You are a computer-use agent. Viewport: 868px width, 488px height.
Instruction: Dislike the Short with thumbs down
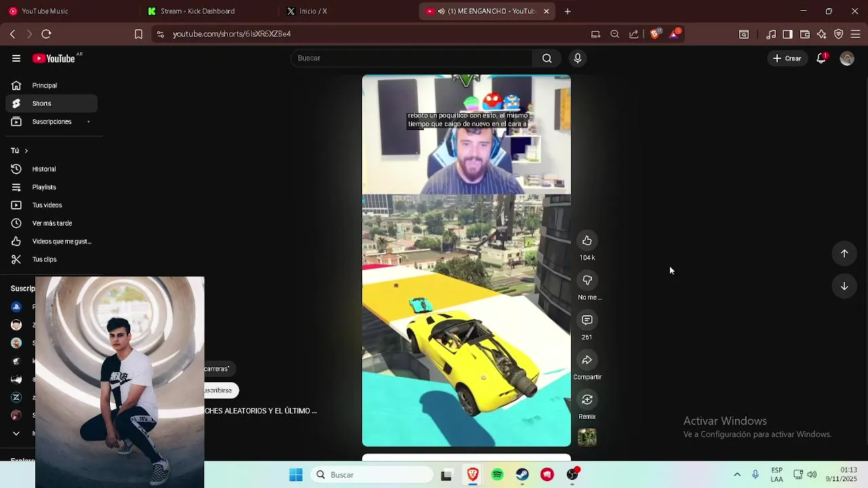click(587, 280)
